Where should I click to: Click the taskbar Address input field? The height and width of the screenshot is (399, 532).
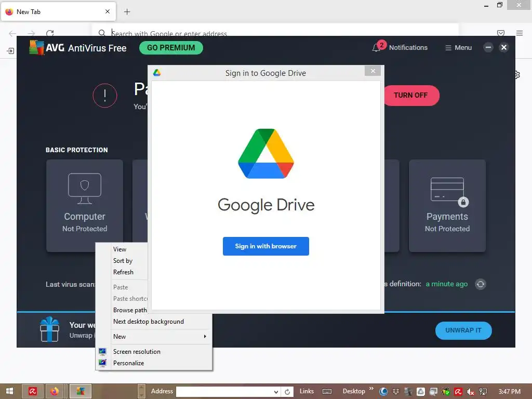224,392
